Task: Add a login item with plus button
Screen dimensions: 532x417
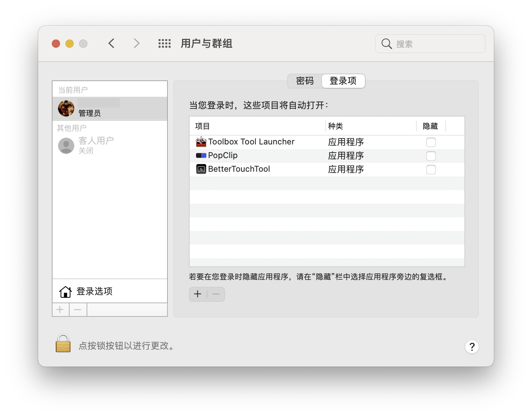Action: (198, 294)
